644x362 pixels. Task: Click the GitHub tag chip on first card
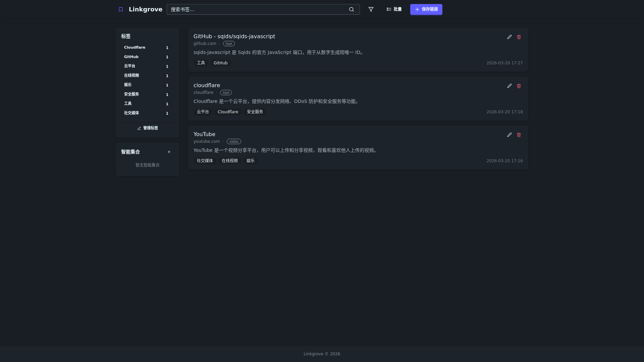(x=221, y=63)
